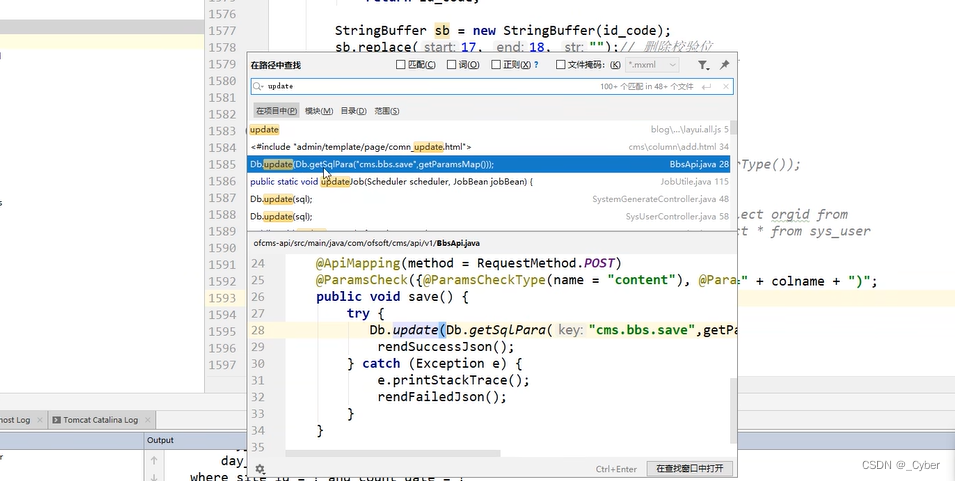Screen dimensions: 955x481
Task: Click e.printStackTrace() in the preview
Action: (x=454, y=380)
